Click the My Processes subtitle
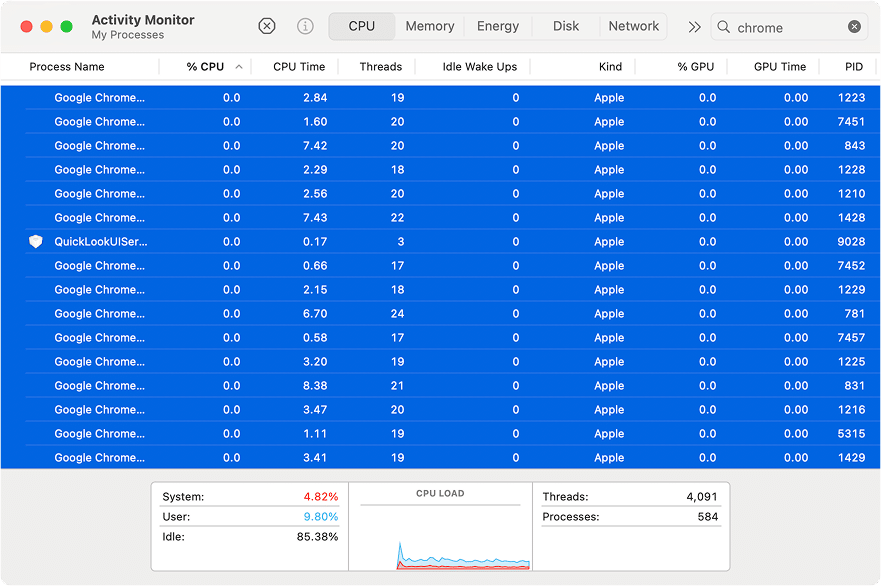881x586 pixels. [128, 35]
